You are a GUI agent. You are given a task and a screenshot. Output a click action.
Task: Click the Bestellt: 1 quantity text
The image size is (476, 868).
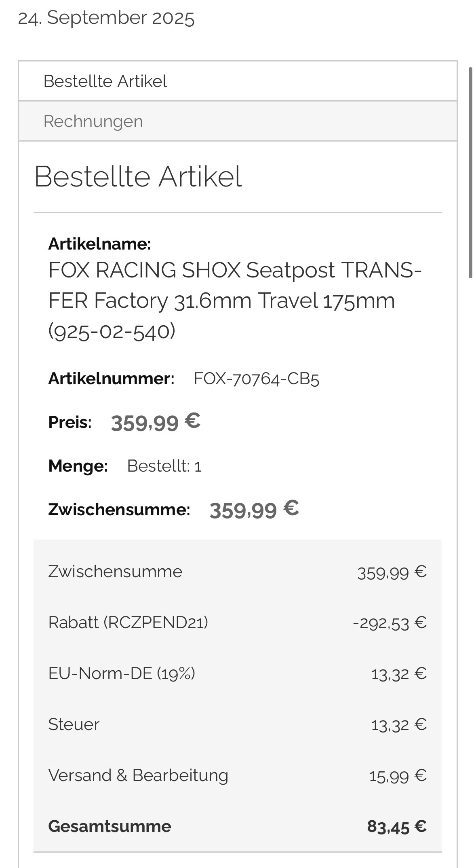pos(164,466)
